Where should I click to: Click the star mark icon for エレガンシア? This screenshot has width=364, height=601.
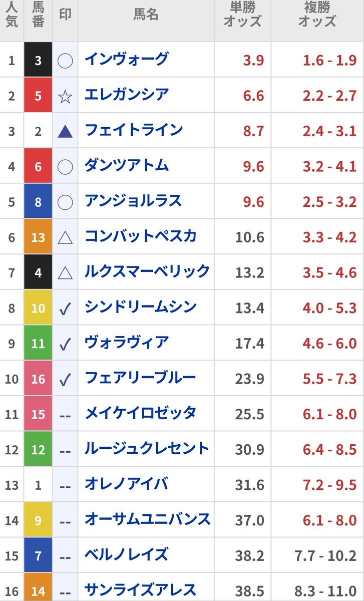tap(65, 96)
